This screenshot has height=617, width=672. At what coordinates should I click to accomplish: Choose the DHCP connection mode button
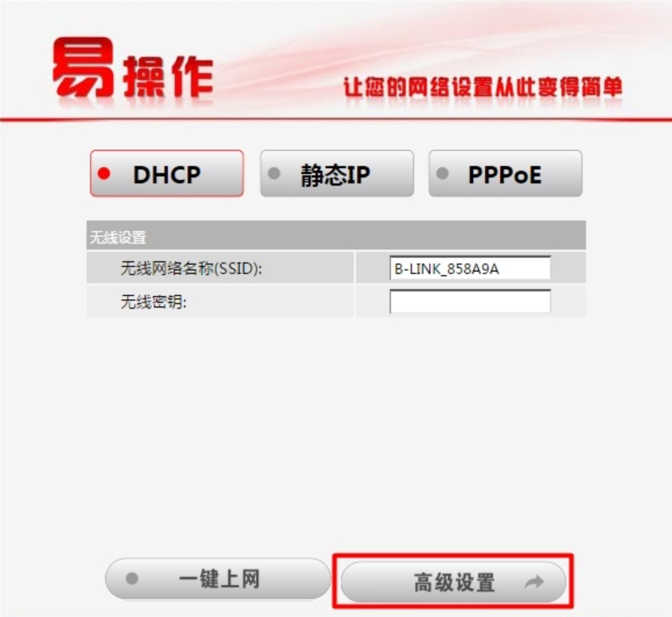[167, 174]
